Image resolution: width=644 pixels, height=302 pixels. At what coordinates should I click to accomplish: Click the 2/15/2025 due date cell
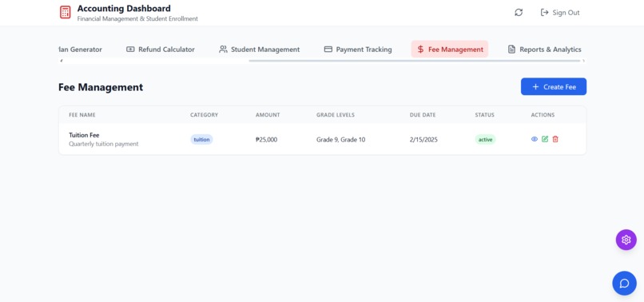(x=423, y=140)
